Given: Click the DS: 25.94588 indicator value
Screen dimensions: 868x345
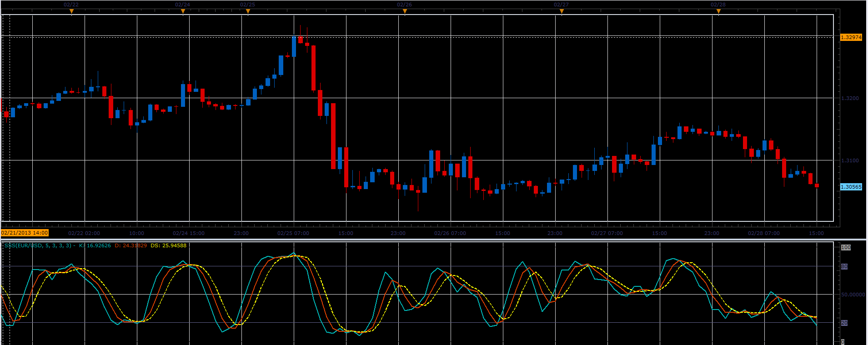Looking at the screenshot, I should coord(168,245).
